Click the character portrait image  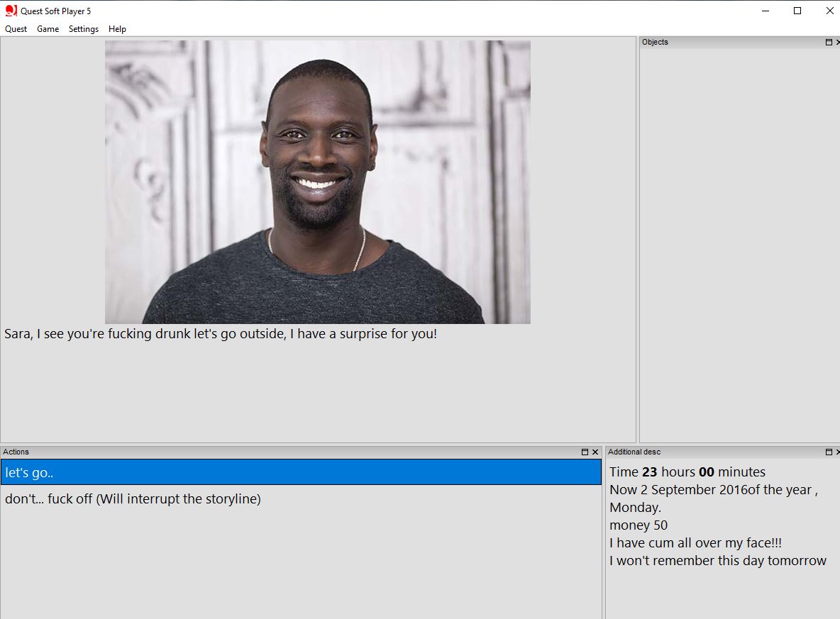tap(317, 181)
